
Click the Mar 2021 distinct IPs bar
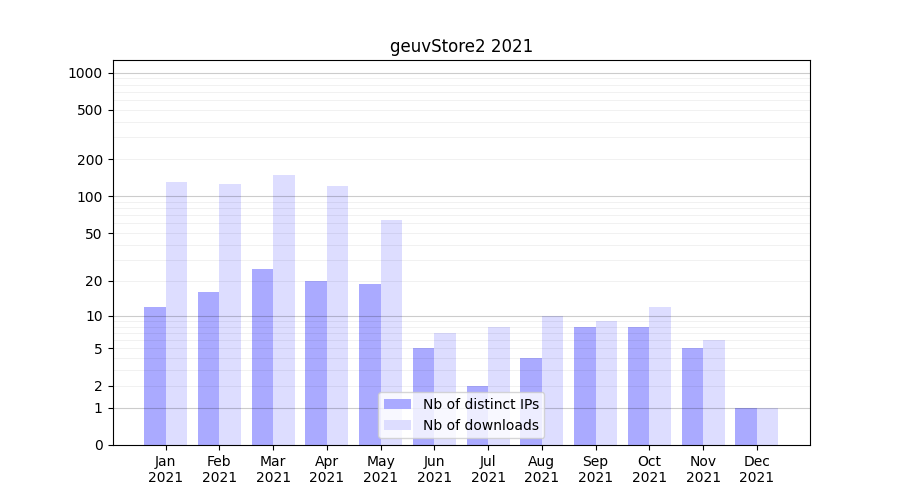(262, 357)
